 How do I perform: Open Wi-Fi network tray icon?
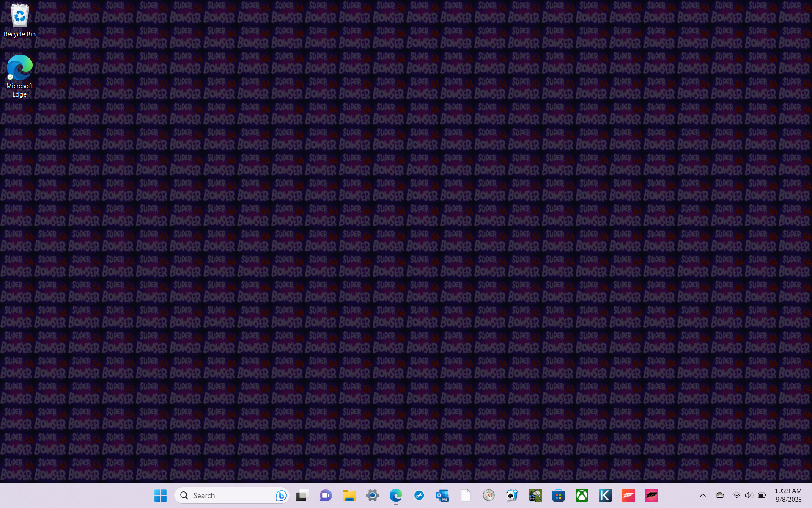click(736, 495)
